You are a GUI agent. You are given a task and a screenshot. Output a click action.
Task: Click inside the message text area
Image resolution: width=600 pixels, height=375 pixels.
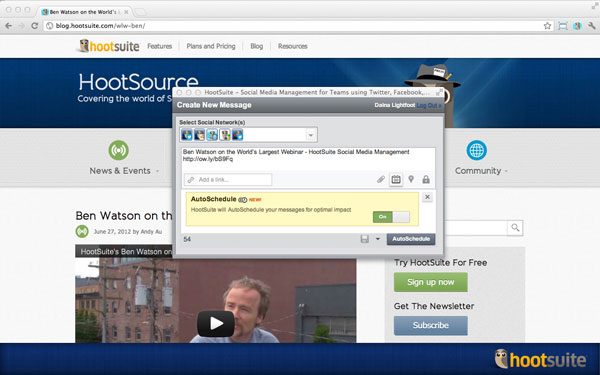point(308,160)
